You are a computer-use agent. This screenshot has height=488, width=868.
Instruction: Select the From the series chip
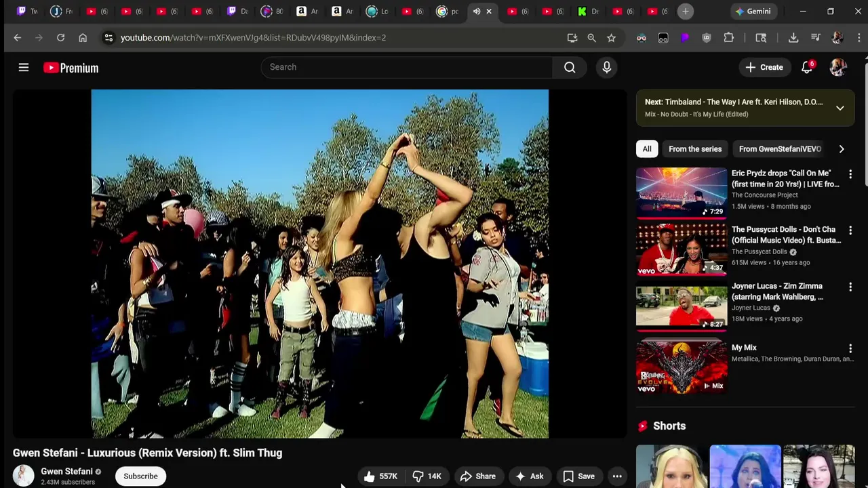(x=695, y=149)
